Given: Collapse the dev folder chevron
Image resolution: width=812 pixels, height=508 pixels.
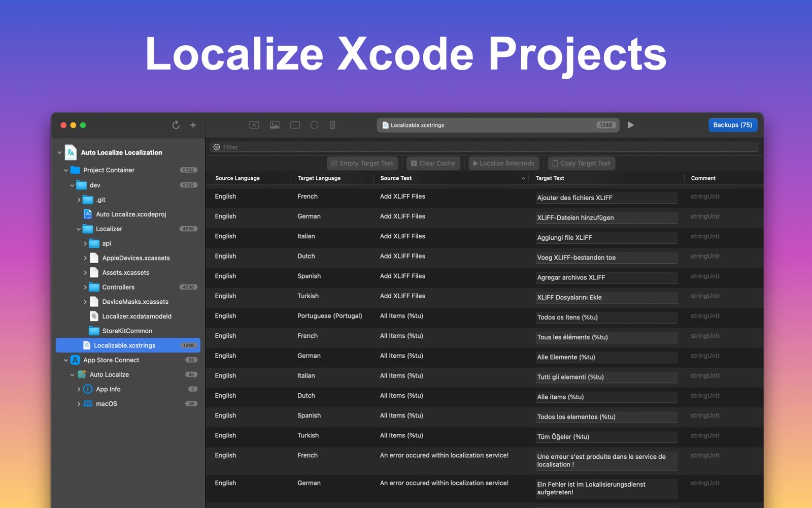Looking at the screenshot, I should 72,185.
